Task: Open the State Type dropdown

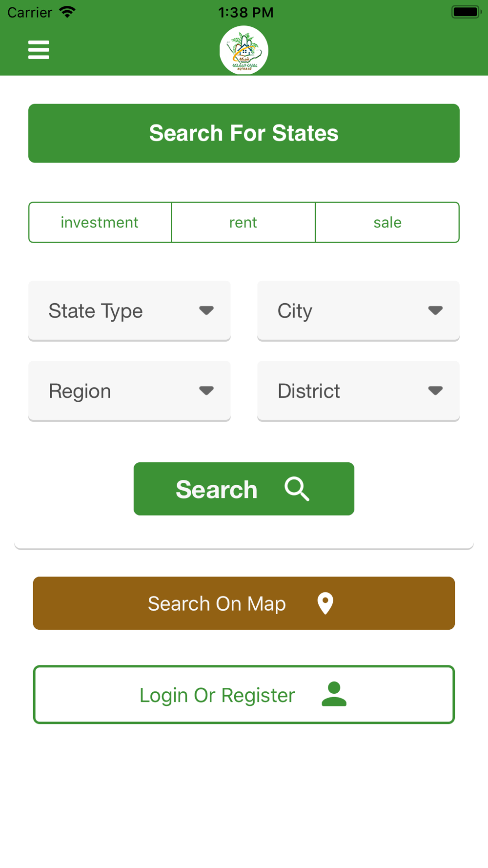Action: pos(129,311)
